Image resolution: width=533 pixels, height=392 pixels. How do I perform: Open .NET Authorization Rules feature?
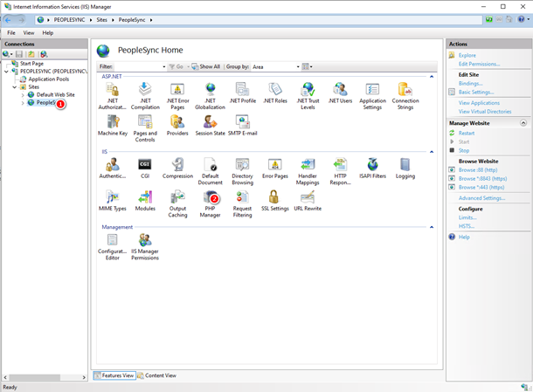click(x=112, y=96)
